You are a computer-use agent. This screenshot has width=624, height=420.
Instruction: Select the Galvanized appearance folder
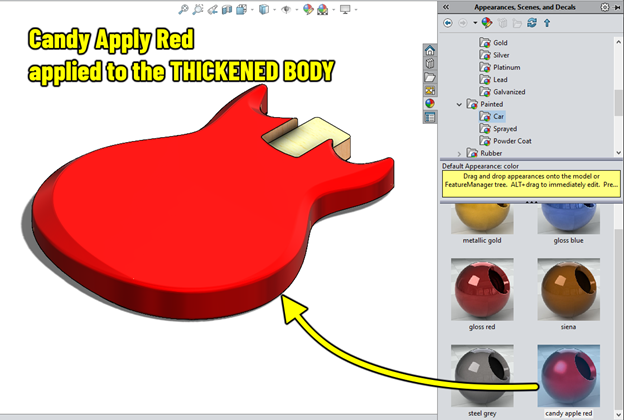[503, 92]
